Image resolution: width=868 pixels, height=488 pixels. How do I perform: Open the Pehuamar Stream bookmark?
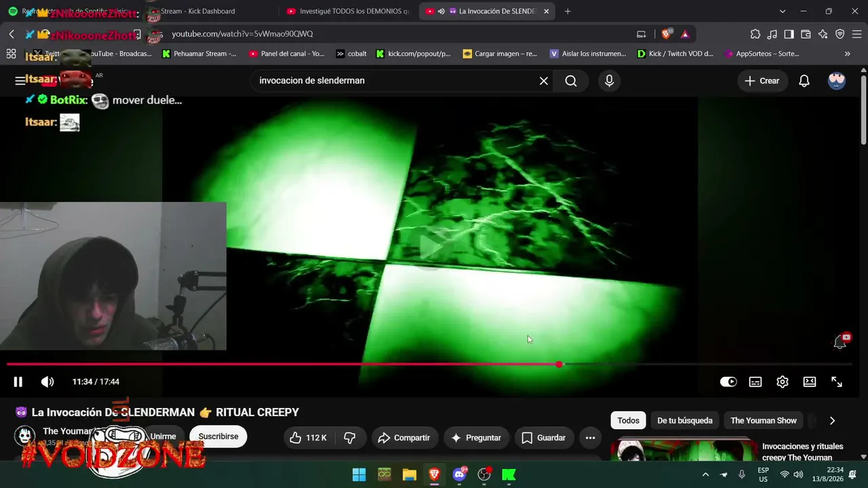[199, 54]
